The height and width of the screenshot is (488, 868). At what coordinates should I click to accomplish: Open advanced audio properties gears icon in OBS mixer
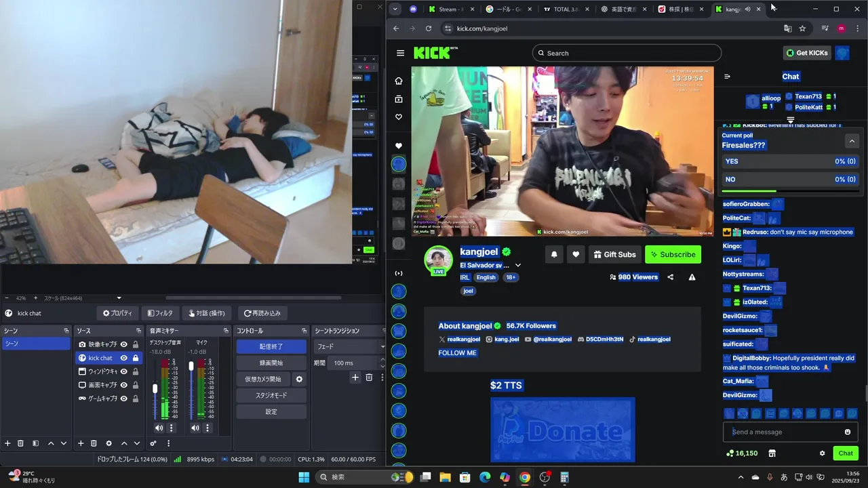153,443
